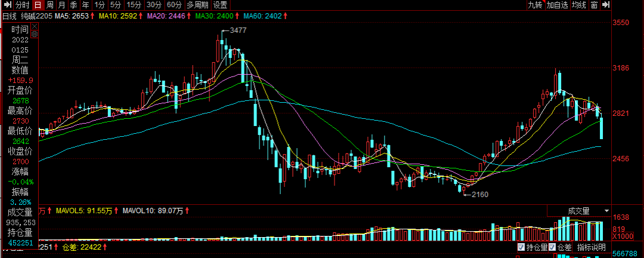Open the 窗 window layout button
Image resolution: width=644 pixels, height=258 pixels.
coord(595,5)
